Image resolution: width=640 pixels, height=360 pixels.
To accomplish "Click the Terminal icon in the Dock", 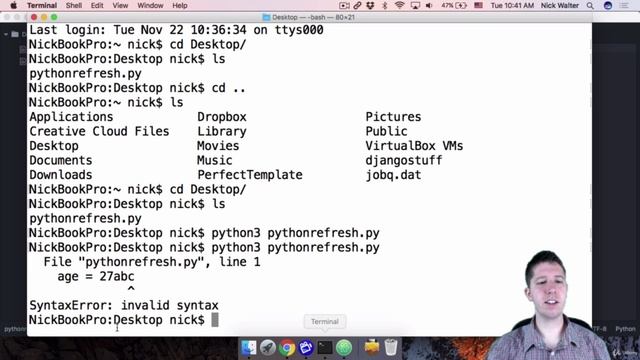I will point(325,347).
